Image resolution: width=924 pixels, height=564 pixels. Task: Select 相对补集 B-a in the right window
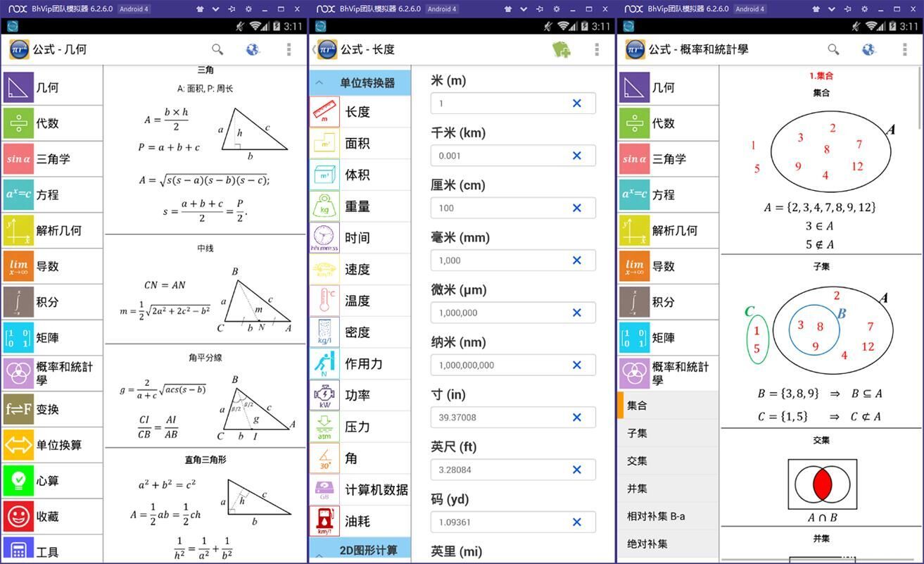click(668, 516)
